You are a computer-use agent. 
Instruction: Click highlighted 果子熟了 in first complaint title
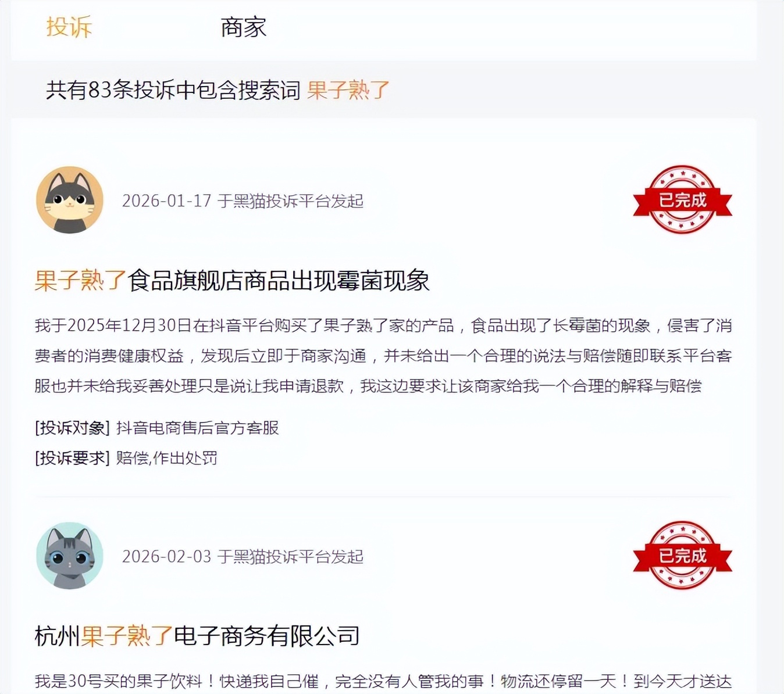pos(80,280)
